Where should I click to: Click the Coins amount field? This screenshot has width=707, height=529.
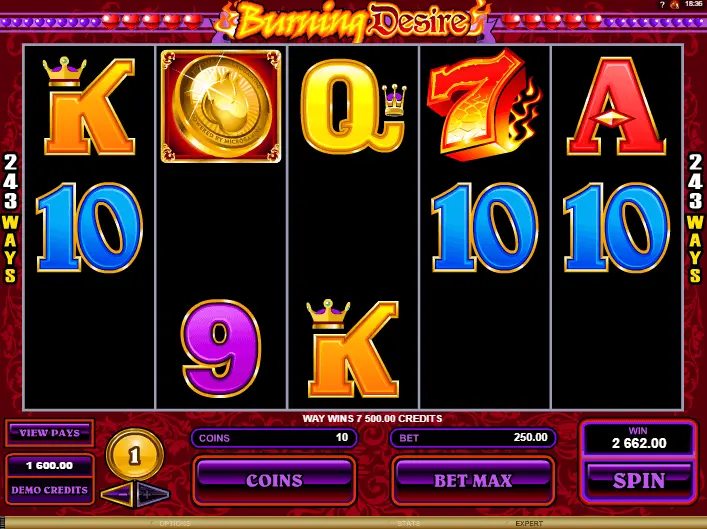[274, 437]
